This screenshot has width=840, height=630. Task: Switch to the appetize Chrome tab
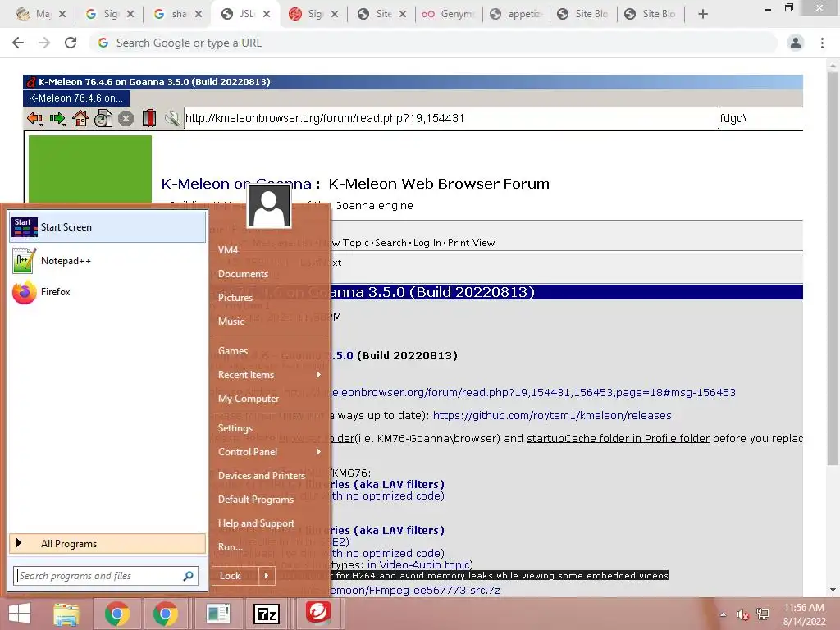click(x=517, y=14)
